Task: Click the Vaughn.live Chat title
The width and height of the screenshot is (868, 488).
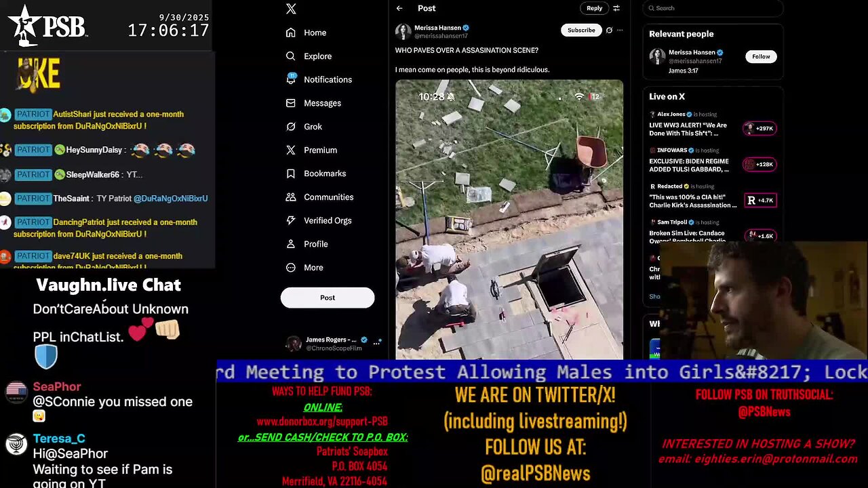Action: pyautogui.click(x=108, y=285)
